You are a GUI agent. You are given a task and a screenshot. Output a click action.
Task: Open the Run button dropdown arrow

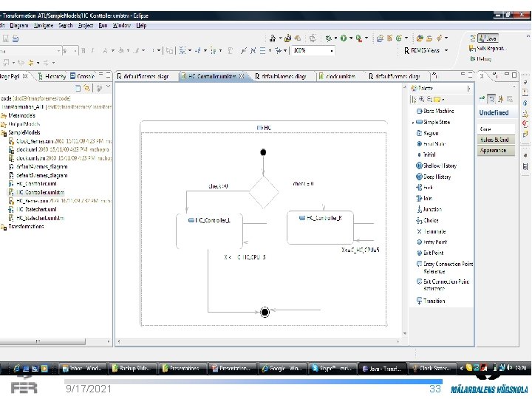(351, 38)
